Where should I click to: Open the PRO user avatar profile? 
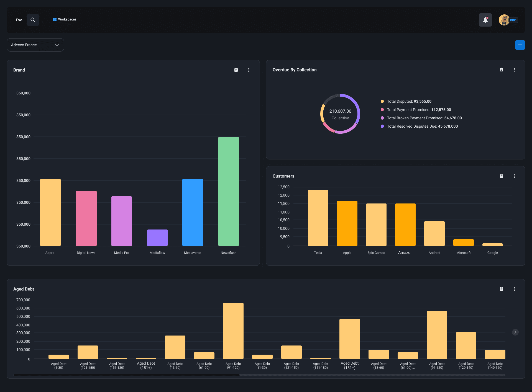tap(504, 20)
